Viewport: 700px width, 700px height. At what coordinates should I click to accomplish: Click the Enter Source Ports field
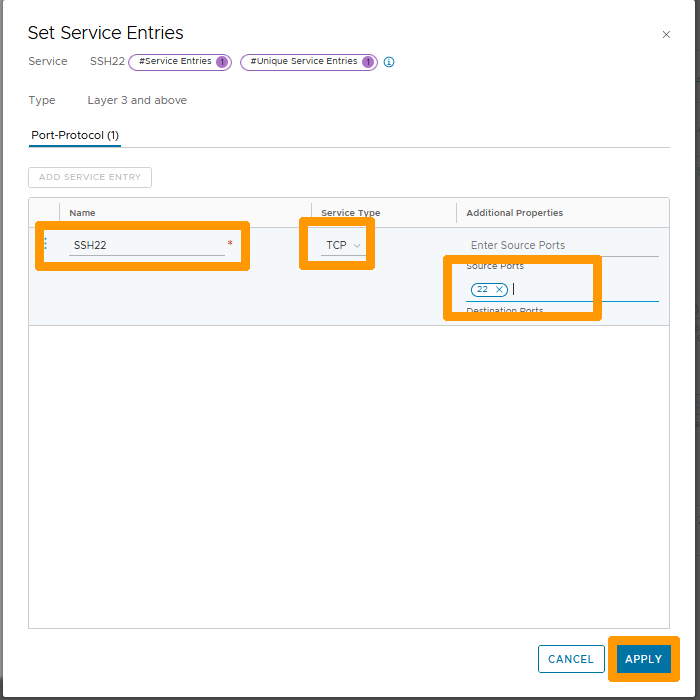point(562,245)
